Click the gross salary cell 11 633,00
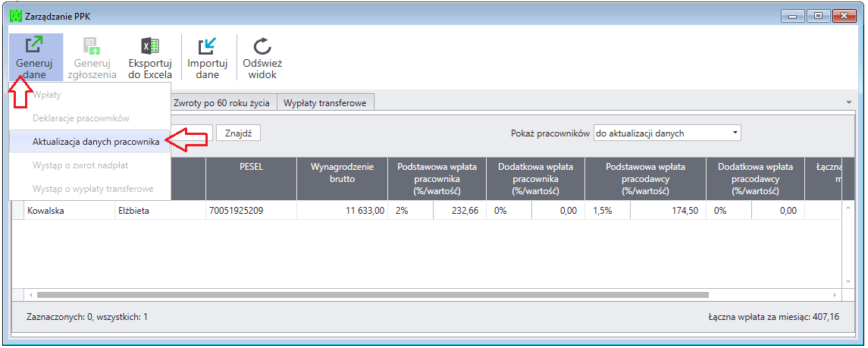 [342, 210]
